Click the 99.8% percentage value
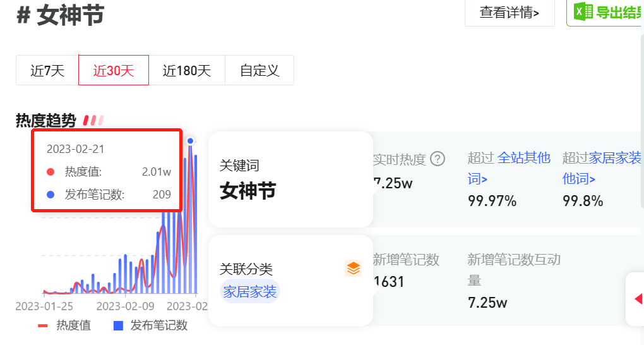The width and height of the screenshot is (644, 345). point(583,201)
